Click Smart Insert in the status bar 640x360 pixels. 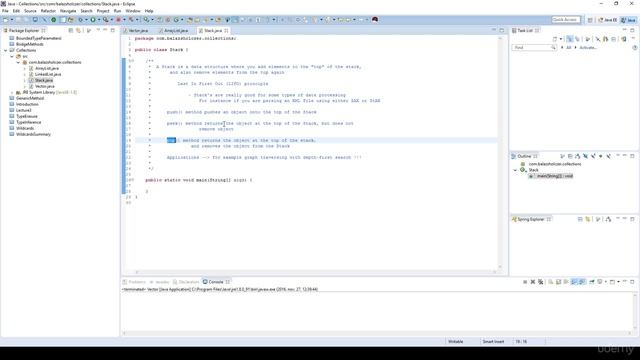click(493, 341)
